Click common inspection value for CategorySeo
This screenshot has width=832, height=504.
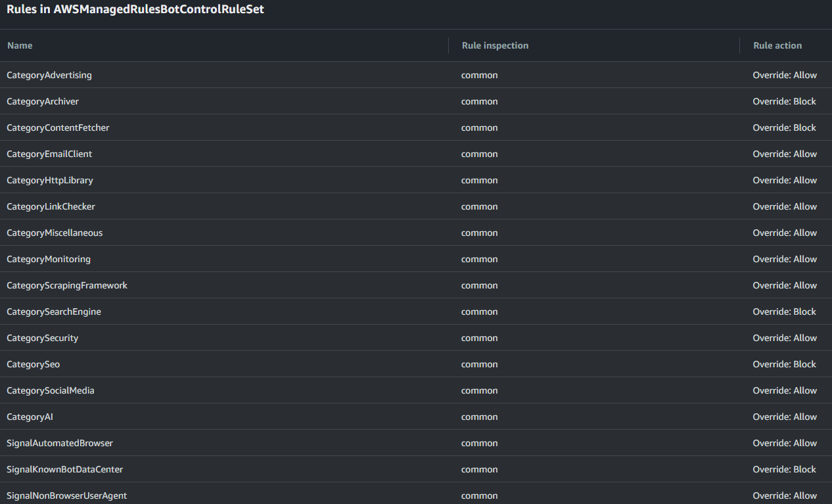pyautogui.click(x=480, y=364)
